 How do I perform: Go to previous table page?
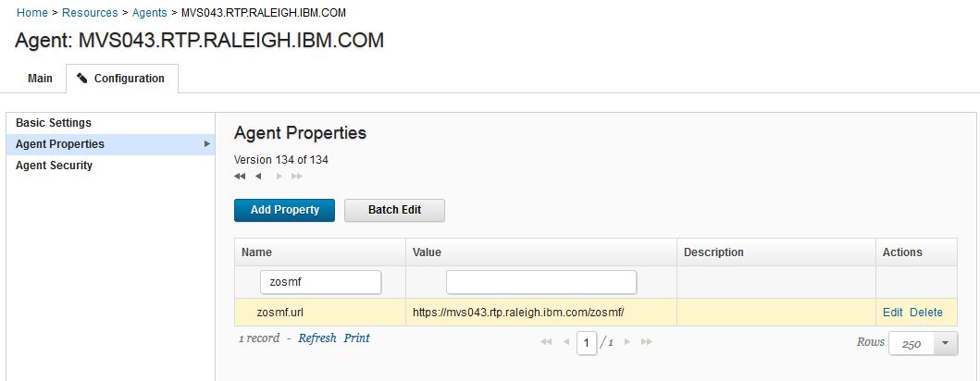coord(566,342)
